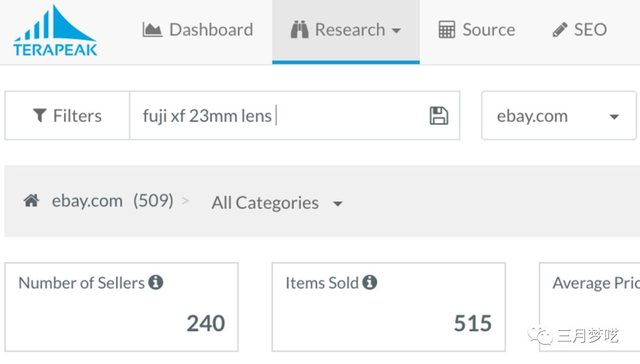Click the save search floppy disk icon
Viewport: 640px width, 364px height.
[x=439, y=116]
